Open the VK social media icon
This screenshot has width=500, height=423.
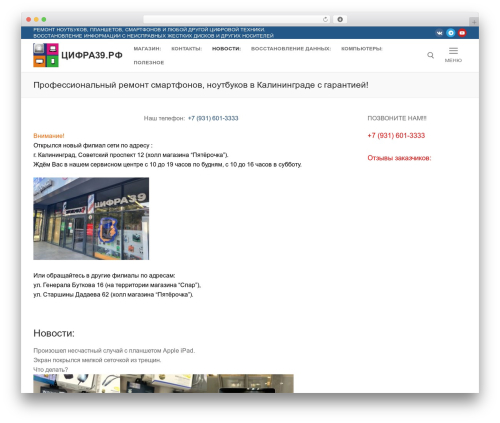(x=439, y=33)
